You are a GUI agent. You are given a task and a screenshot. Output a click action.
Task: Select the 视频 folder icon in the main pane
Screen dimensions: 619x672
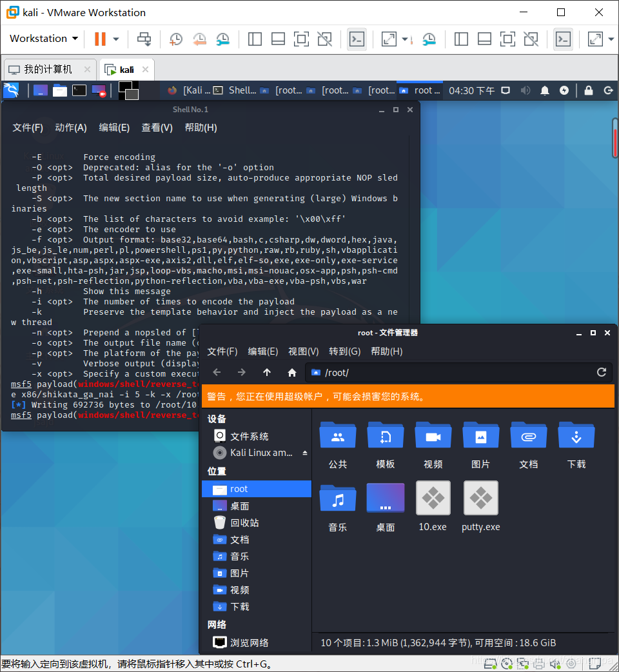[433, 437]
